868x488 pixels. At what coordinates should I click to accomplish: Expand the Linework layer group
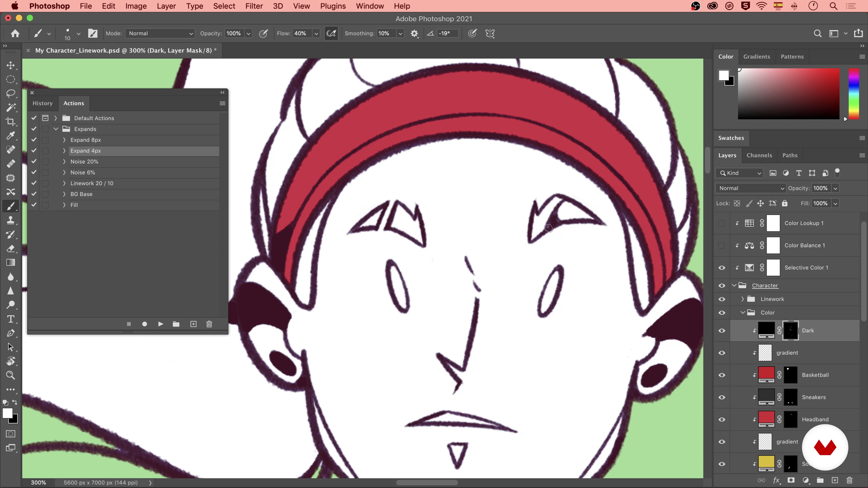pyautogui.click(x=743, y=299)
